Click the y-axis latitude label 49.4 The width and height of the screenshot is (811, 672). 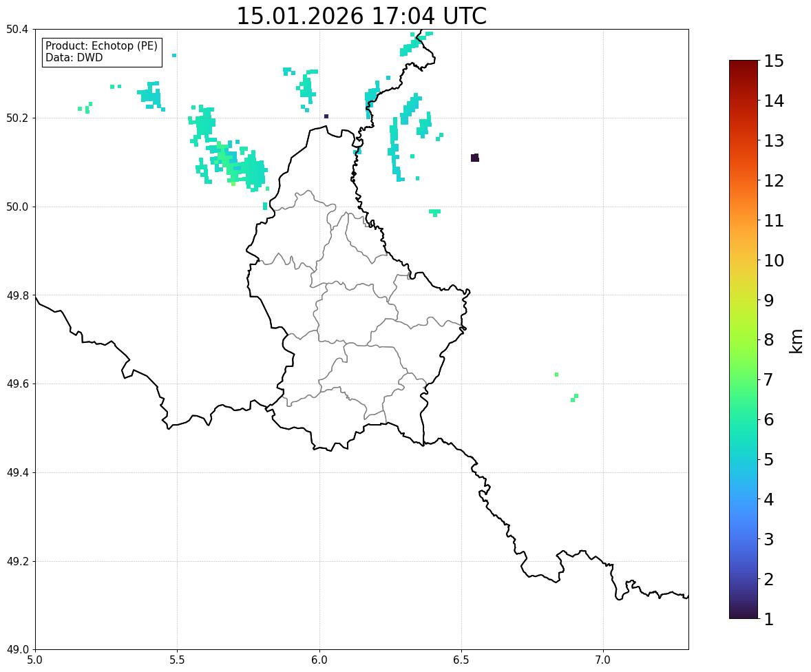(17, 472)
